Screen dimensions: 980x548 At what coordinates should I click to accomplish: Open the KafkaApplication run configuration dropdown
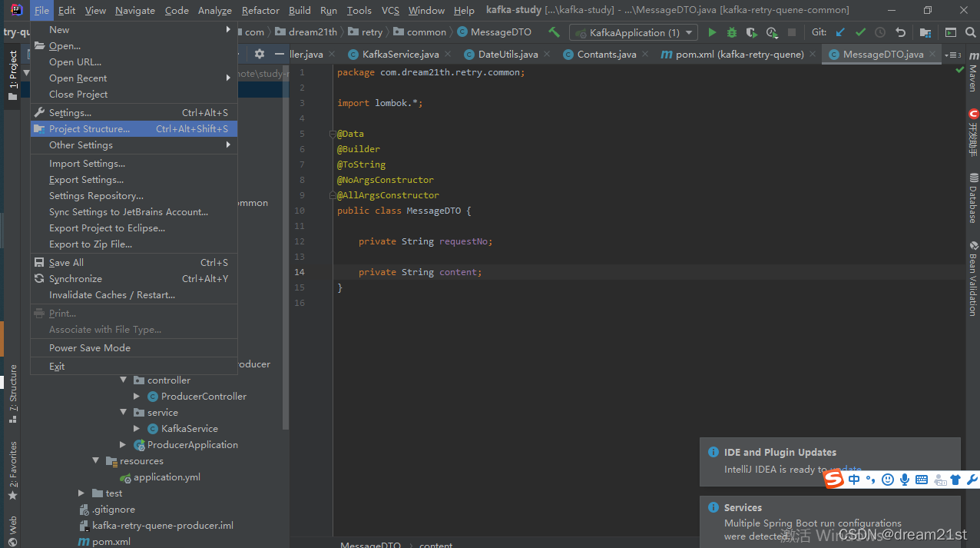(x=633, y=32)
